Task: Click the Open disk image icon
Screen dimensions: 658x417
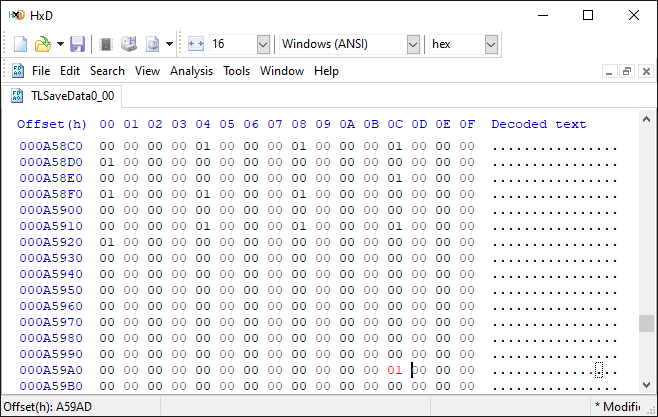Action: pyautogui.click(x=152, y=44)
